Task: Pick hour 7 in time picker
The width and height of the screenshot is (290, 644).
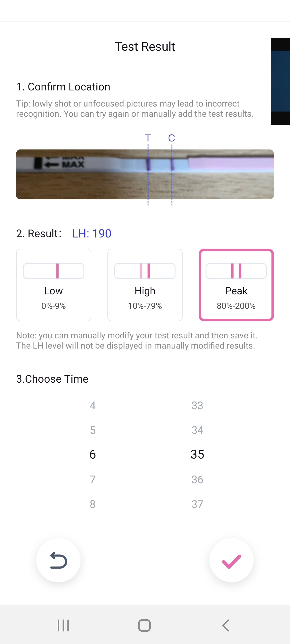Action: [93, 480]
